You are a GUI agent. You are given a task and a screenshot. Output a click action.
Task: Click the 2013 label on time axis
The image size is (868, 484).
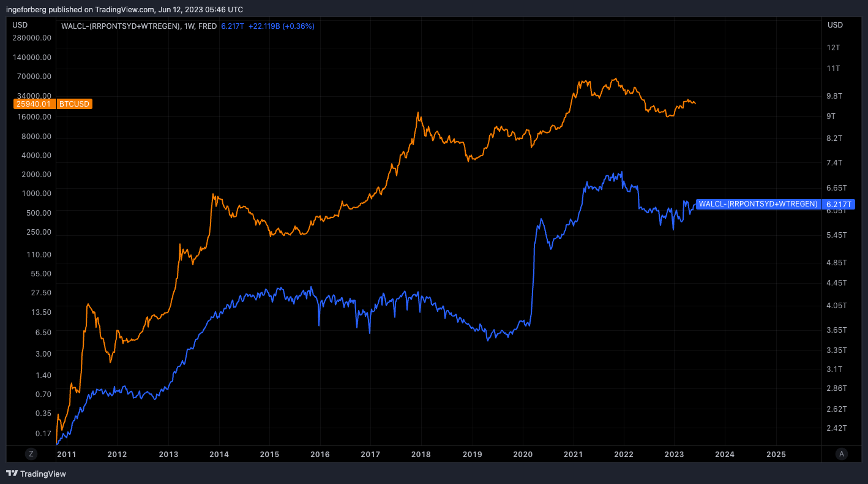(x=168, y=455)
